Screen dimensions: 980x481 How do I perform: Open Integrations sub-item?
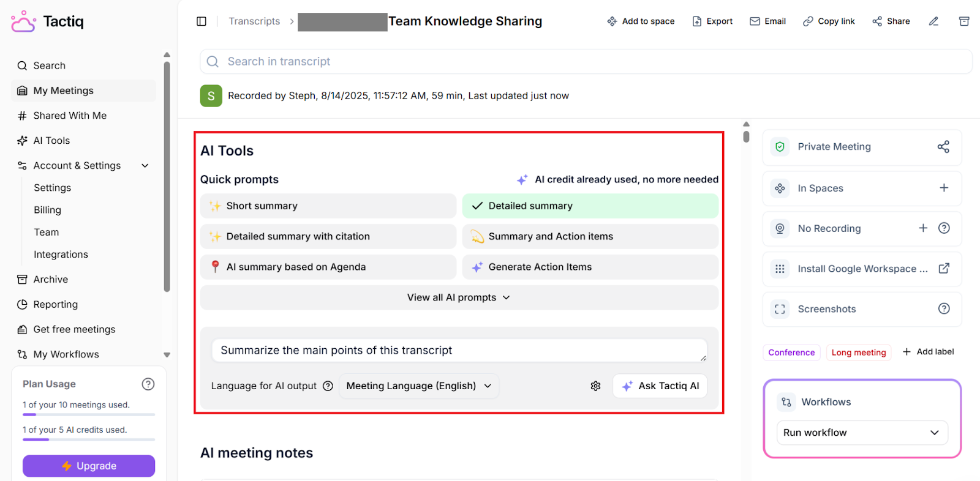pyautogui.click(x=61, y=255)
